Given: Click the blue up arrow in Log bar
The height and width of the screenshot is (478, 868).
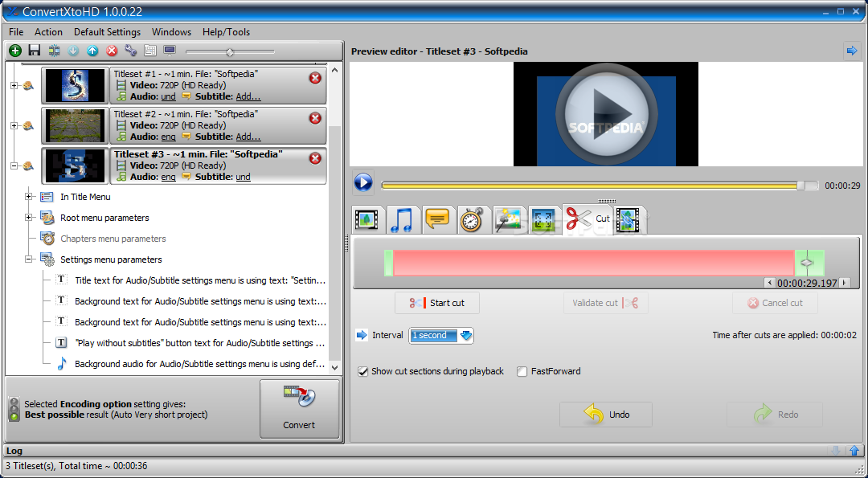Looking at the screenshot, I should pos(854,451).
